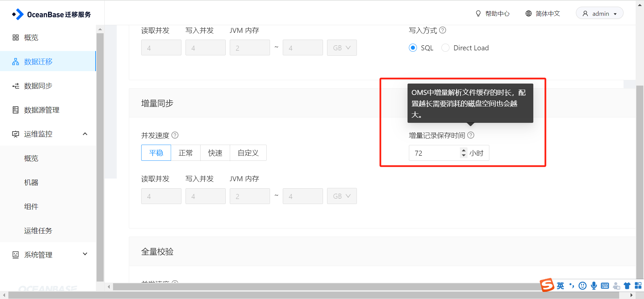Click the help icon next to 并发速度
The image size is (644, 299).
175,135
